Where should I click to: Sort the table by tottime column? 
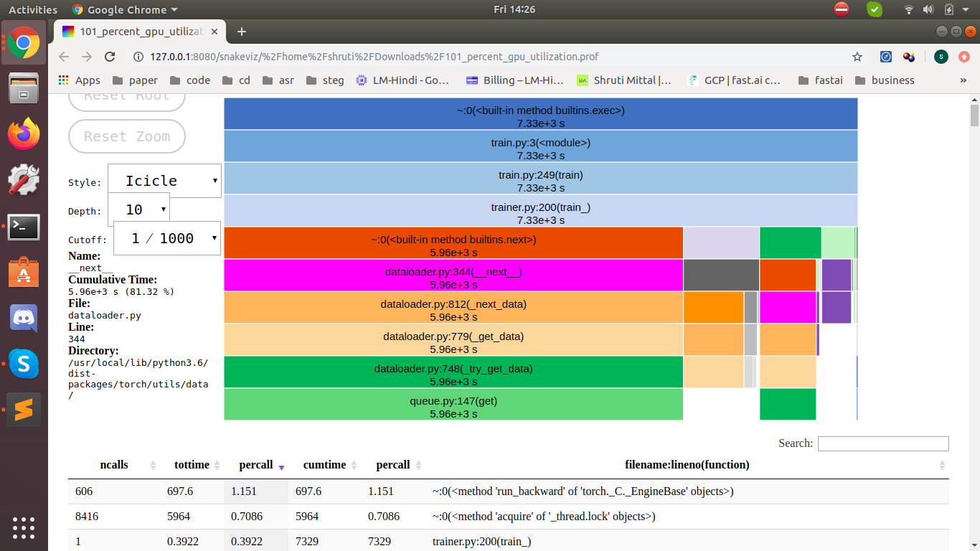pyautogui.click(x=192, y=465)
